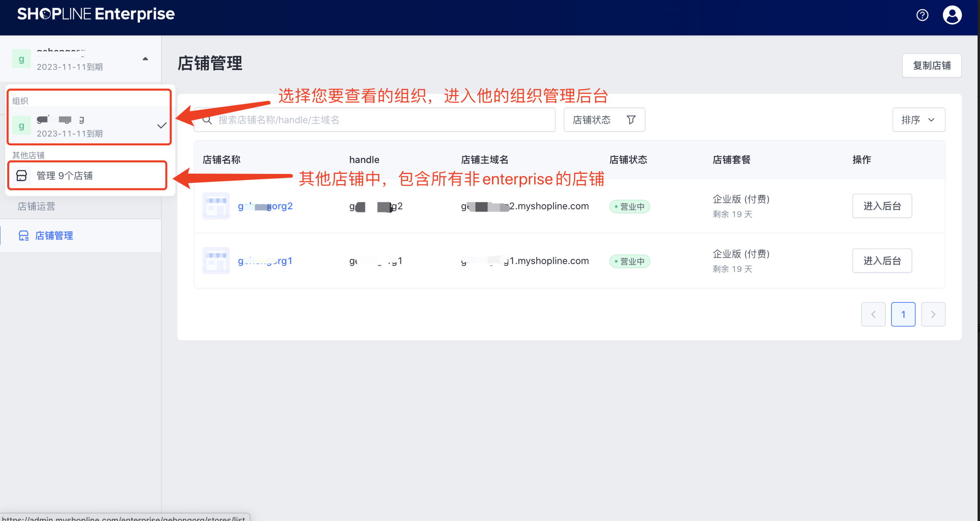Click the gorg2 store thumbnail icon

[216, 206]
